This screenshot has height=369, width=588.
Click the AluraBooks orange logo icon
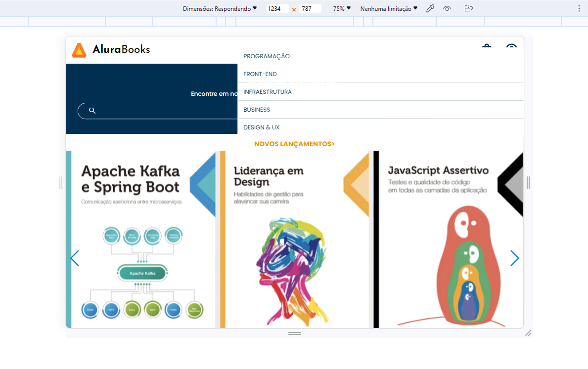click(79, 50)
